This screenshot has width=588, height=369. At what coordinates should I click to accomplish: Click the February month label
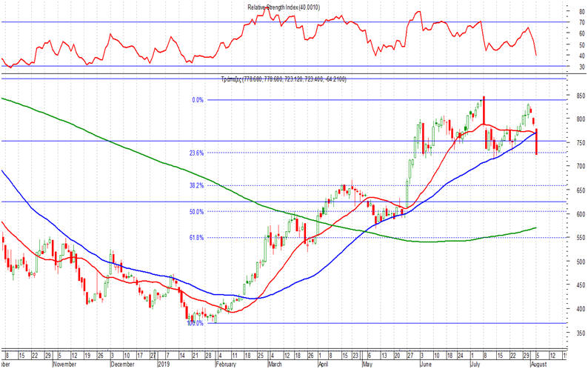[x=226, y=364]
